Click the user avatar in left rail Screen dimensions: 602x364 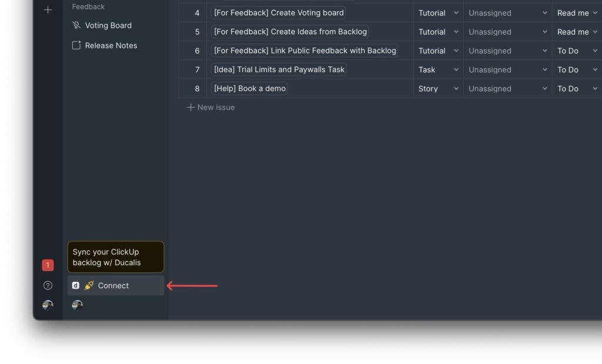(x=48, y=305)
